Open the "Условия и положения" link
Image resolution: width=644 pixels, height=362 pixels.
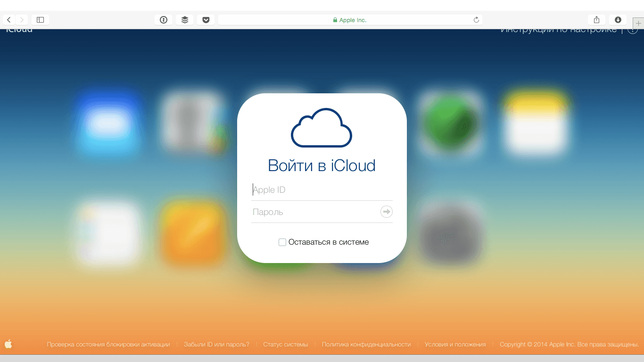[x=455, y=345]
